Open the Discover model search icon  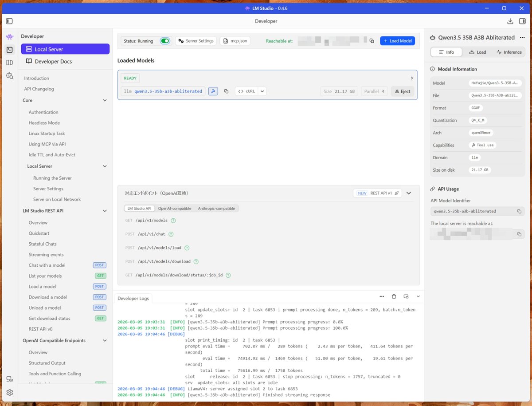(x=10, y=76)
